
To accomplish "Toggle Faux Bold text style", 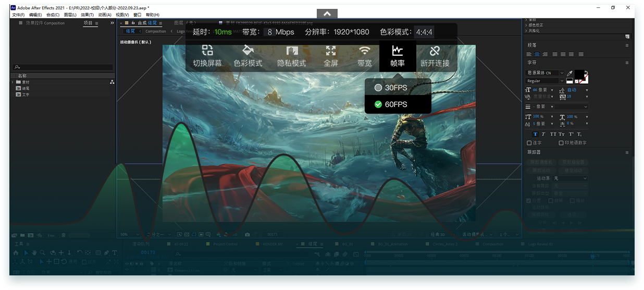I will pyautogui.click(x=535, y=135).
